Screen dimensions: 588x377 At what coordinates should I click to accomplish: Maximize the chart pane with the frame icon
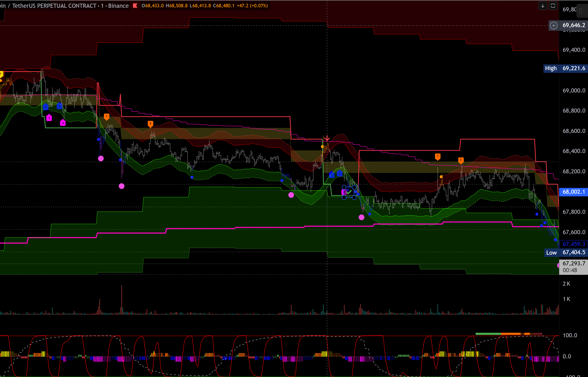pyautogui.click(x=553, y=6)
